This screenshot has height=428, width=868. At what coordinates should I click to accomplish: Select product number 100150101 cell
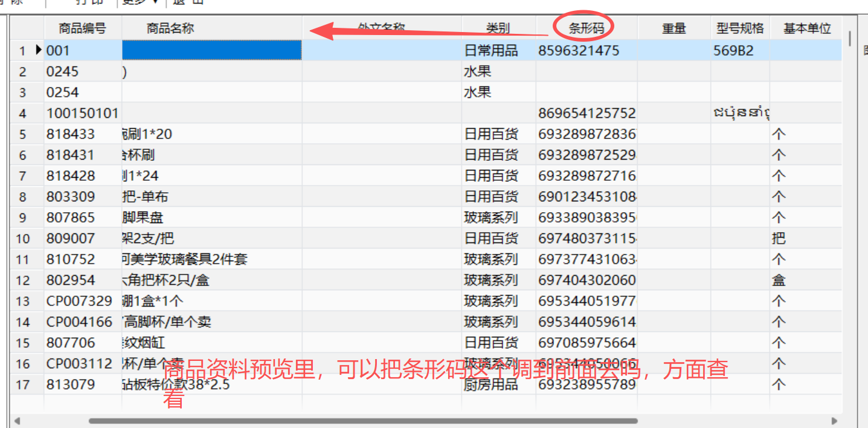pos(83,113)
